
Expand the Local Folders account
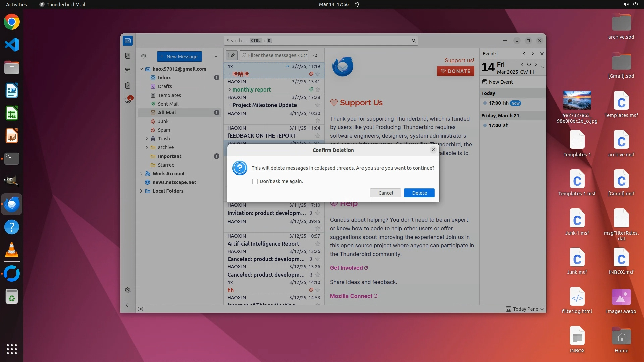click(141, 191)
